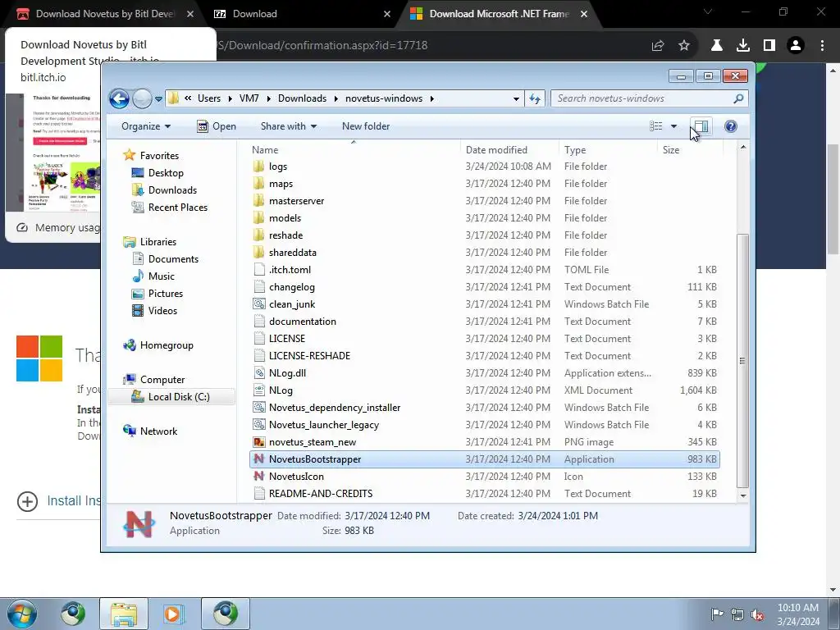Click the VM7 breadcrumb in address bar

pyautogui.click(x=249, y=98)
